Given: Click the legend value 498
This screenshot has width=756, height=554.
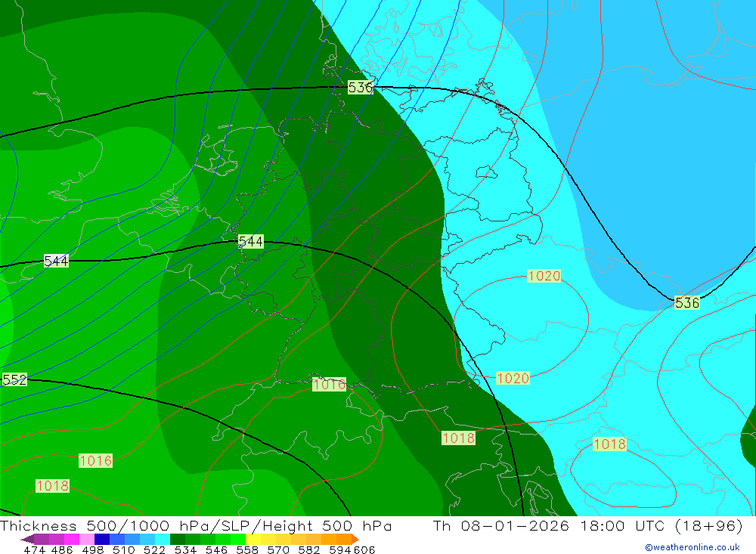Looking at the screenshot, I should [x=91, y=550].
